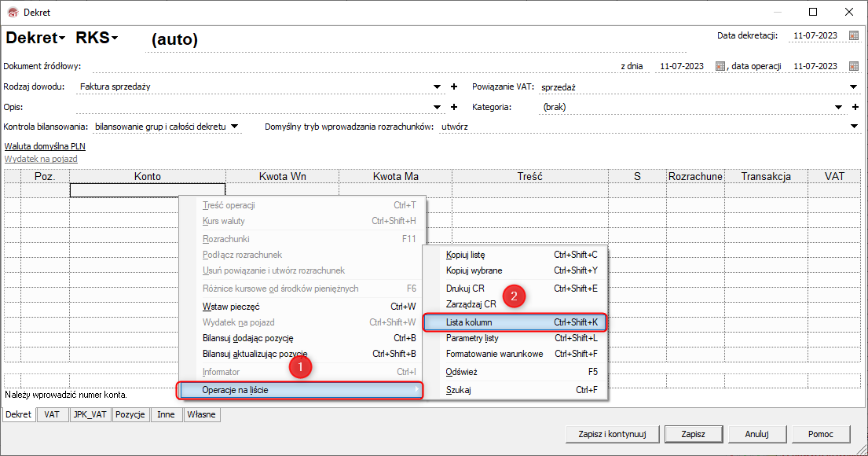Click plus icon next to Rodzaj dowodu
This screenshot has height=456, width=868.
tap(453, 86)
